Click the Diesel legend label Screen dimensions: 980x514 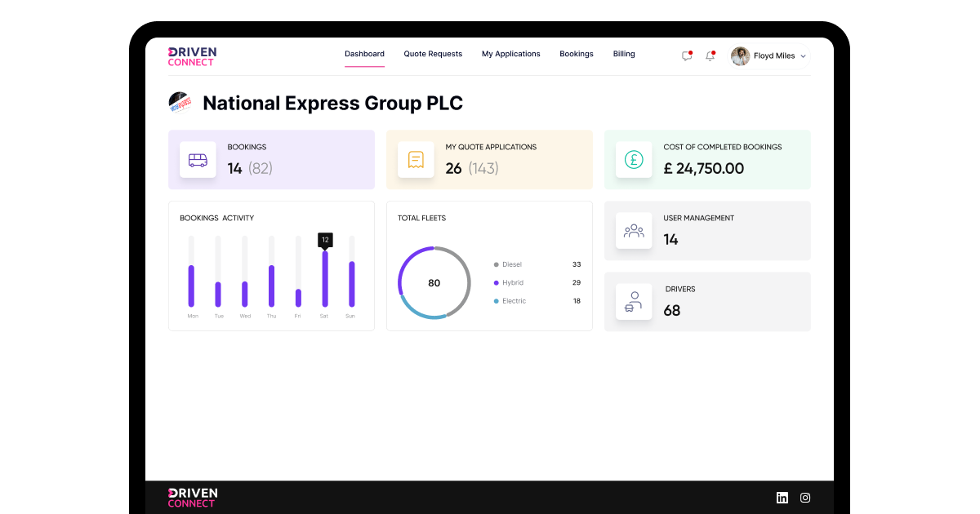(512, 264)
